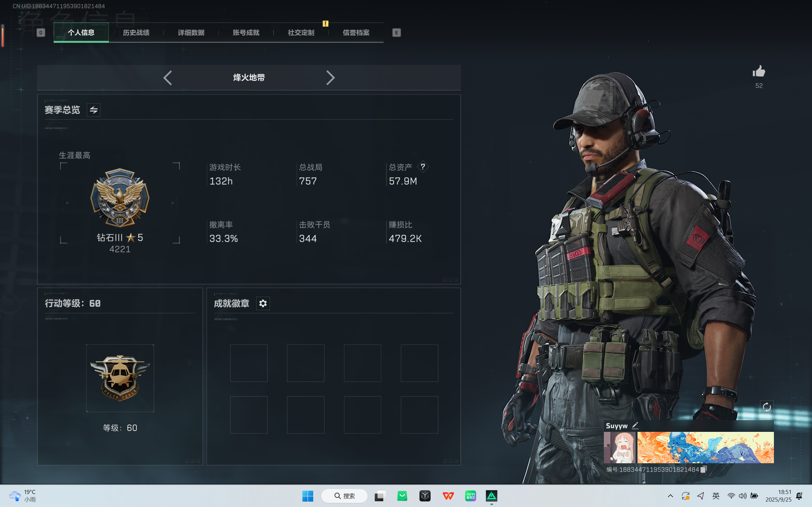Click the total assets question mark icon

[x=423, y=167]
